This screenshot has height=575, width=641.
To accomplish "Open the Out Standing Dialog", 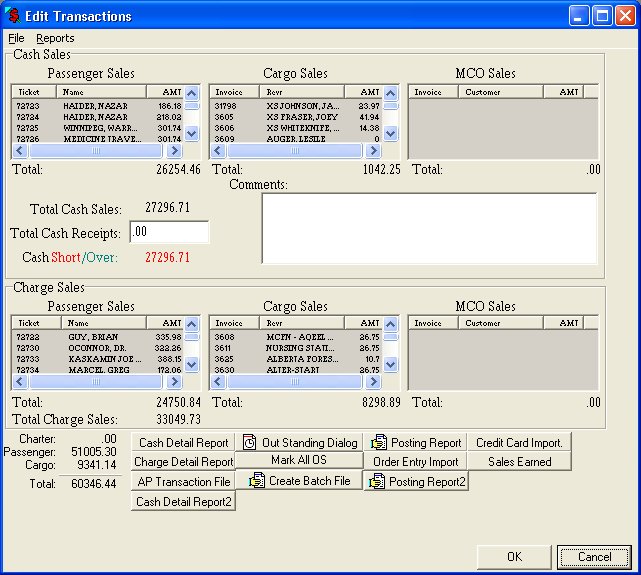I will (299, 443).
